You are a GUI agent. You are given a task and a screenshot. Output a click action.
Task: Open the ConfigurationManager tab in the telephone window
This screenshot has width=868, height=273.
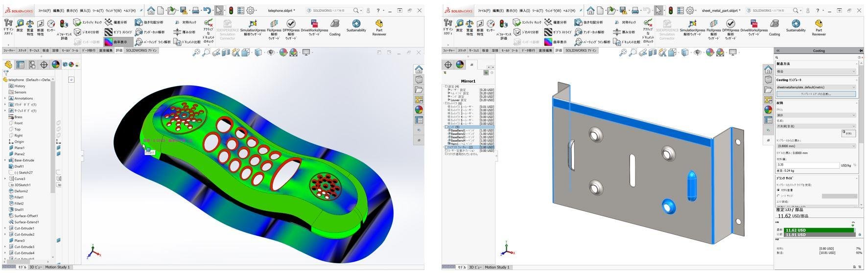point(32,65)
